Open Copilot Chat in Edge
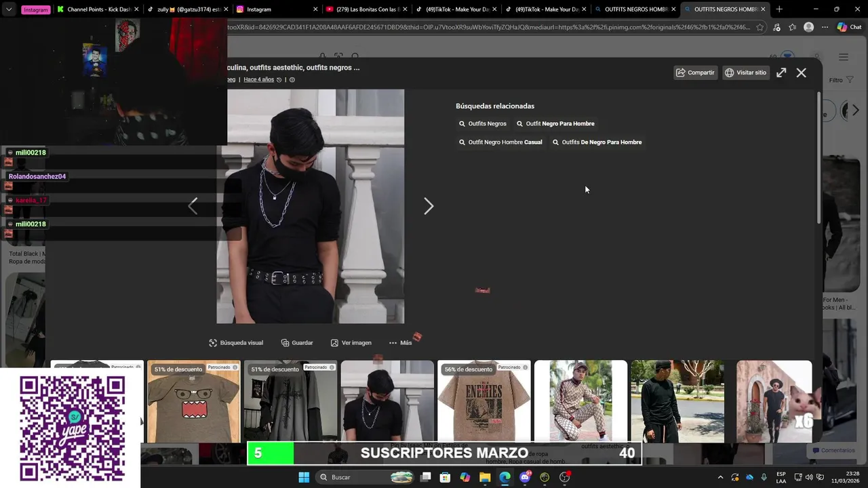This screenshot has width=868, height=488. (x=849, y=27)
